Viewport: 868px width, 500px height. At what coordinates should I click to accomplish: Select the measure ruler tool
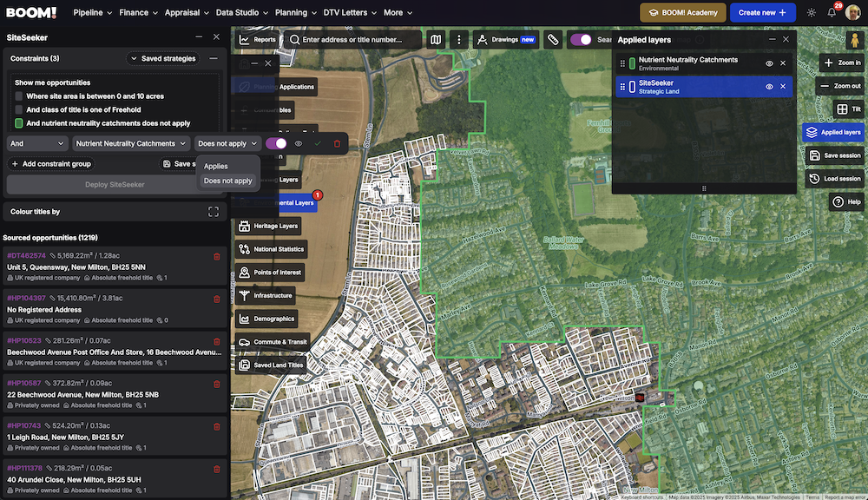point(552,40)
